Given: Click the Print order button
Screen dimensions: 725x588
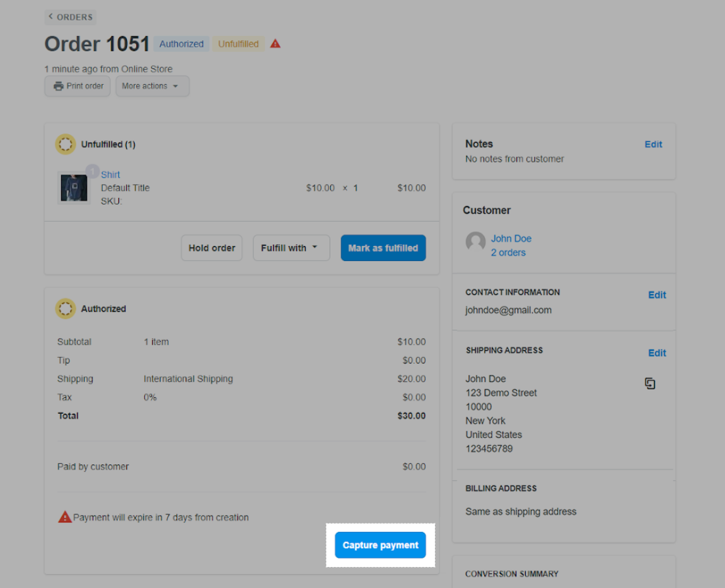Looking at the screenshot, I should [x=78, y=86].
